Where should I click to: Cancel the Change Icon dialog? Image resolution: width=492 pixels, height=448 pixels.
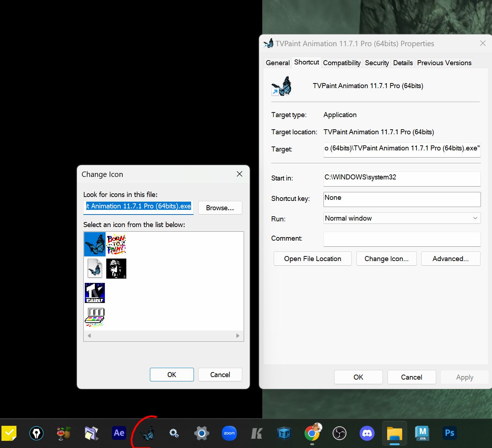[220, 375]
